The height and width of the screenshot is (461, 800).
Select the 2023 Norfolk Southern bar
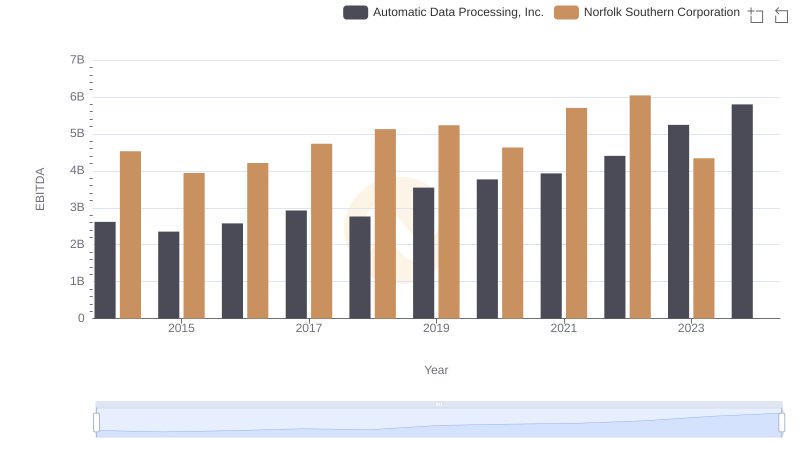(704, 239)
